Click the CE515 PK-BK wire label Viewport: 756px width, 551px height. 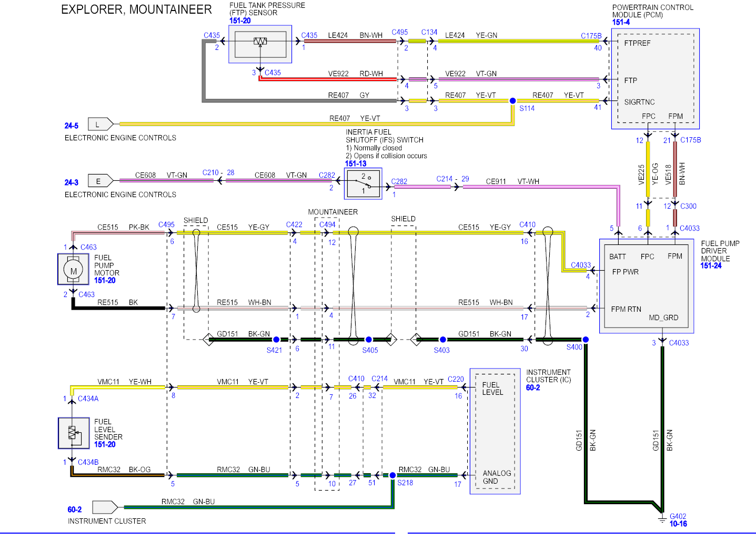[x=123, y=227]
